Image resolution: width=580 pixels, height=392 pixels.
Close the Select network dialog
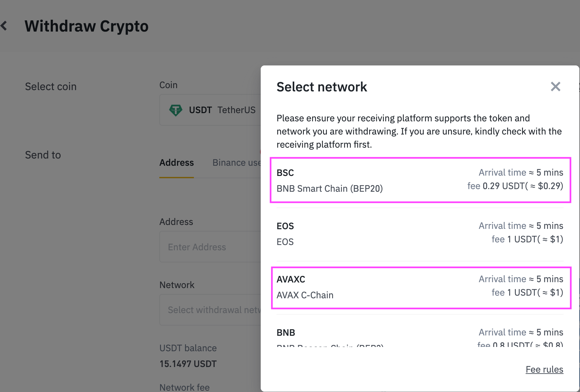coord(555,87)
